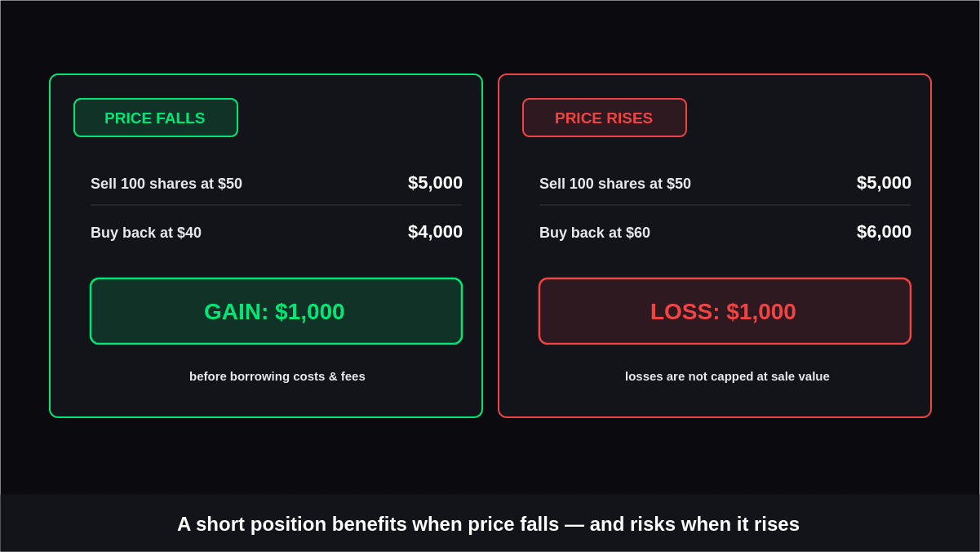Viewport: 980px width, 552px height.
Task: Click 'before borrowing costs & fees' note
Action: (x=277, y=376)
